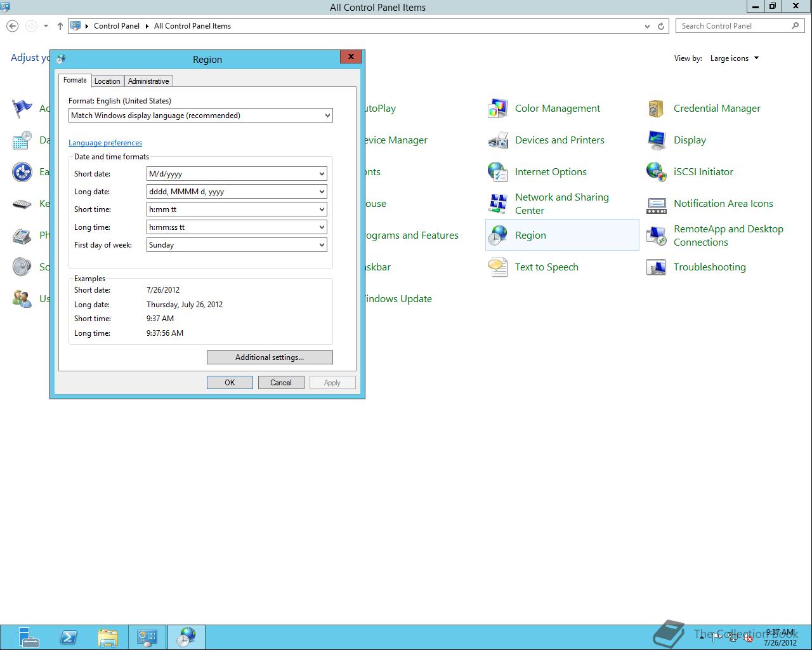Image resolution: width=812 pixels, height=650 pixels.
Task: Open the Windows Update link
Action: click(398, 299)
